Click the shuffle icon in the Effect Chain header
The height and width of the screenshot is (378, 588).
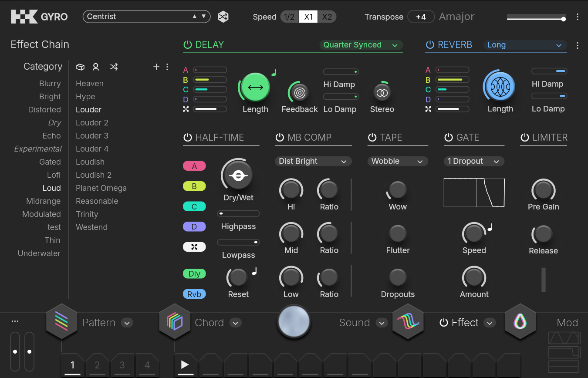114,67
